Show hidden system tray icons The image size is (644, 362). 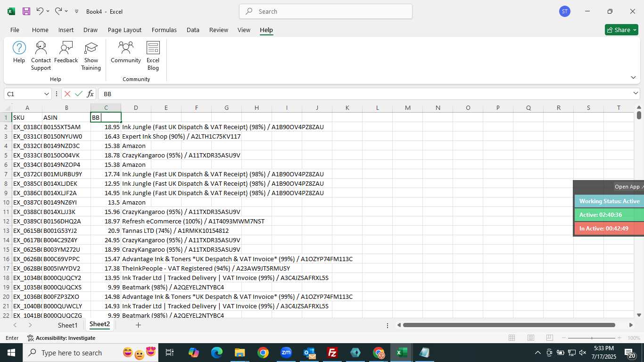click(537, 353)
